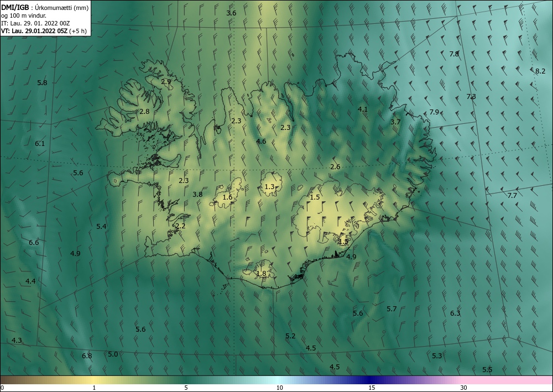Click the color scale tick label 1
Image resolution: width=553 pixels, height=392 pixels.
[94, 388]
